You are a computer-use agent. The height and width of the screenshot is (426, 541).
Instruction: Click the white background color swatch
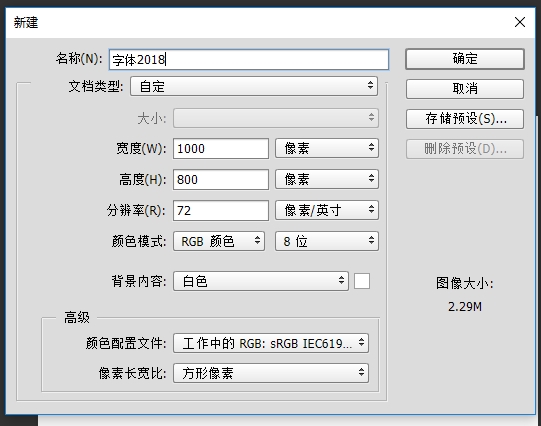tap(362, 281)
